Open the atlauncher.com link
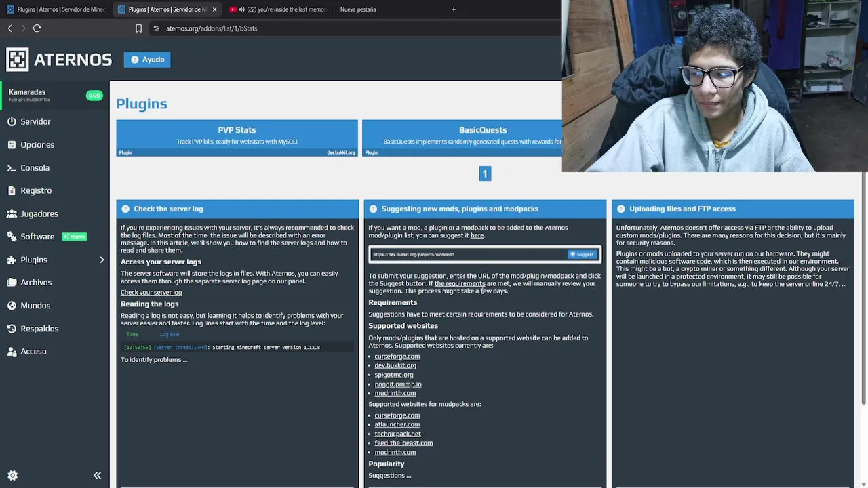Screen dimensions: 868x488 [397, 424]
